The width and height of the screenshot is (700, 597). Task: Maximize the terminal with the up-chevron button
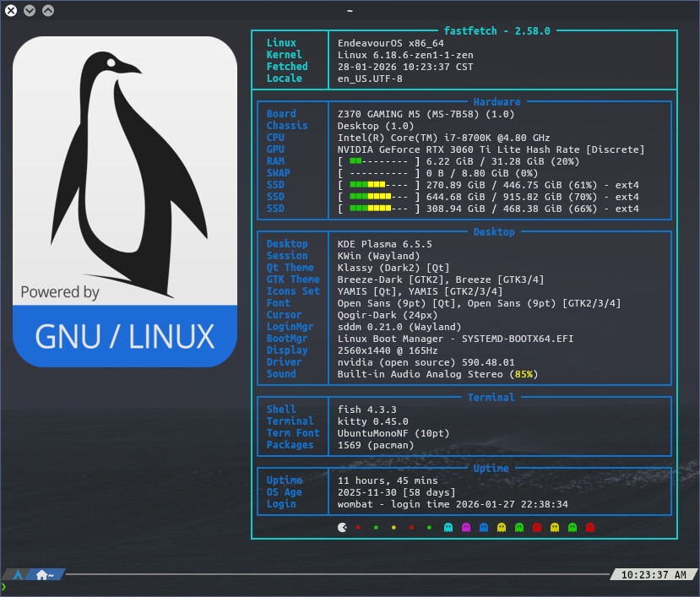click(48, 11)
